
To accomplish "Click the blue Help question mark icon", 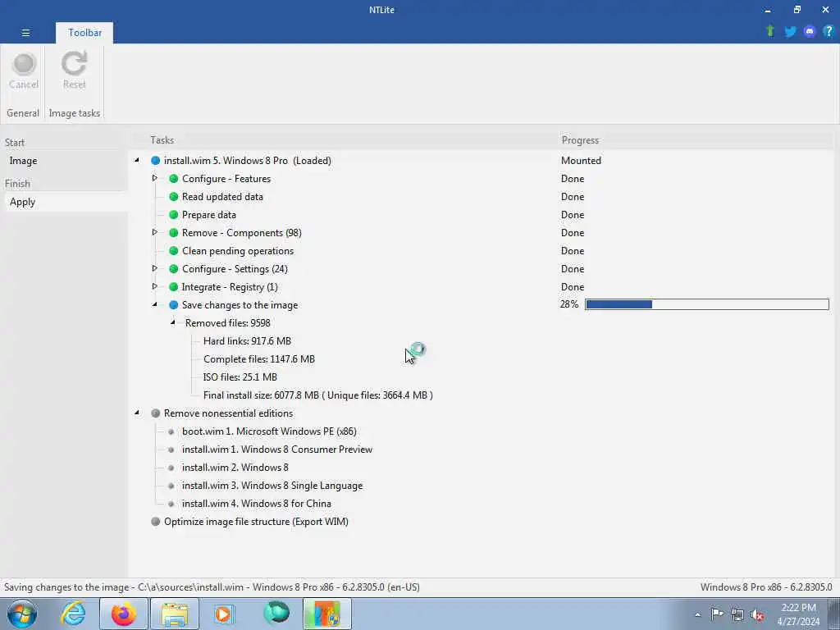I will point(829,32).
